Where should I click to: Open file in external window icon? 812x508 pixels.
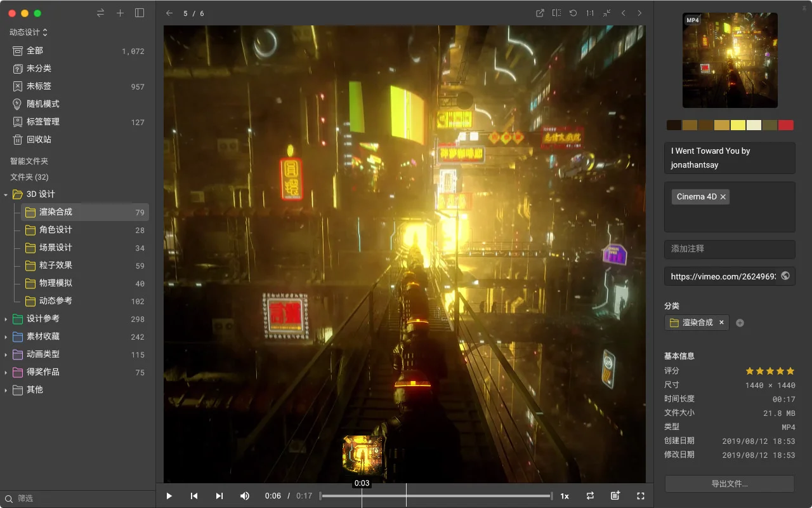click(540, 13)
